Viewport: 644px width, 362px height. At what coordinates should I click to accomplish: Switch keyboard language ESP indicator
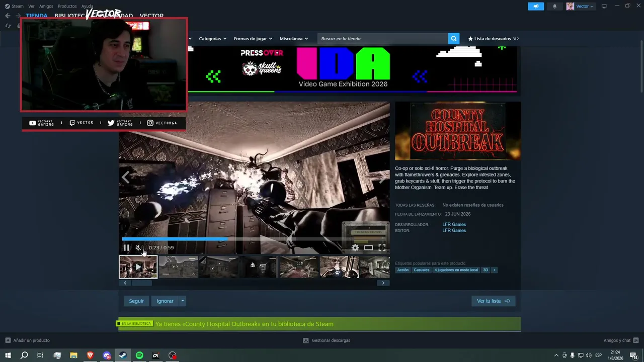coord(598,355)
